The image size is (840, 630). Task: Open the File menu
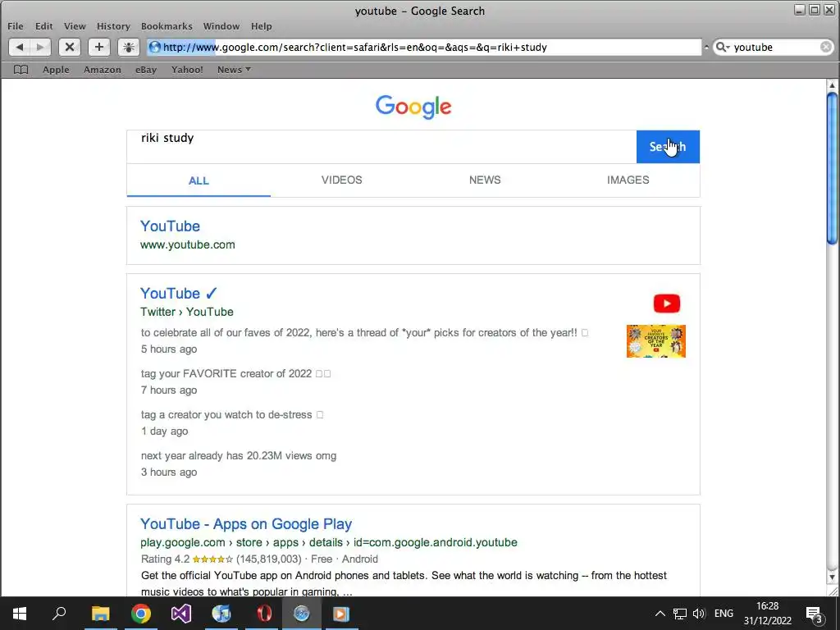point(16,26)
